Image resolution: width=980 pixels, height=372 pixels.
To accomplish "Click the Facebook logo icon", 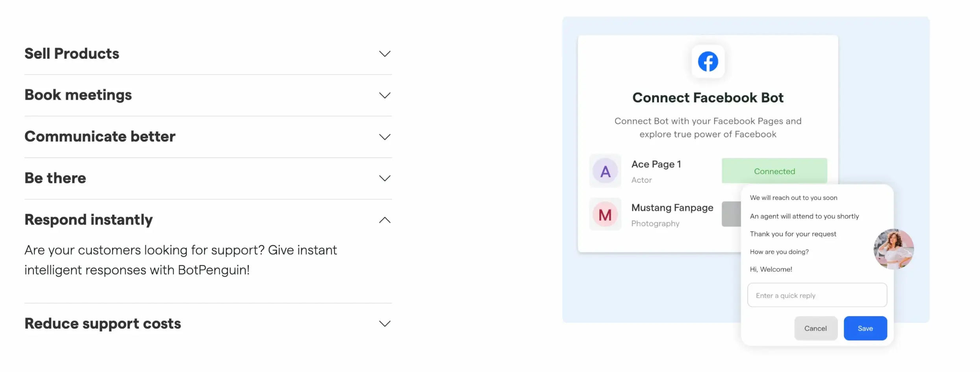I will (708, 61).
